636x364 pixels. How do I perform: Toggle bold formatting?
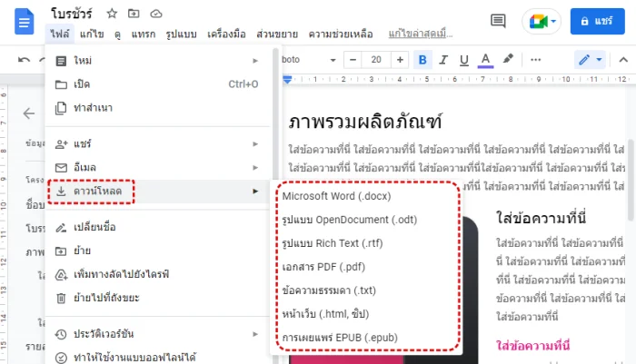pos(422,60)
